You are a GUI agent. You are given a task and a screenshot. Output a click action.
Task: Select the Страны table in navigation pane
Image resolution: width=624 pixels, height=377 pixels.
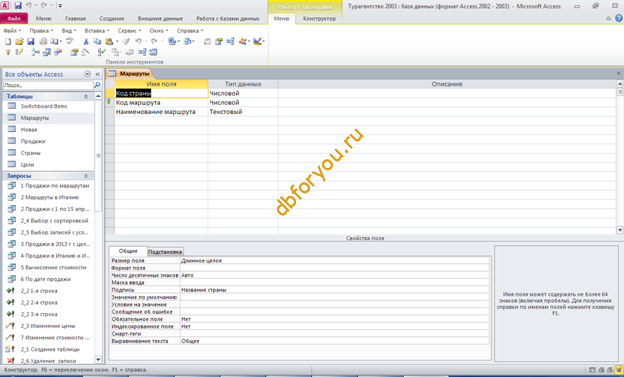tap(30, 153)
